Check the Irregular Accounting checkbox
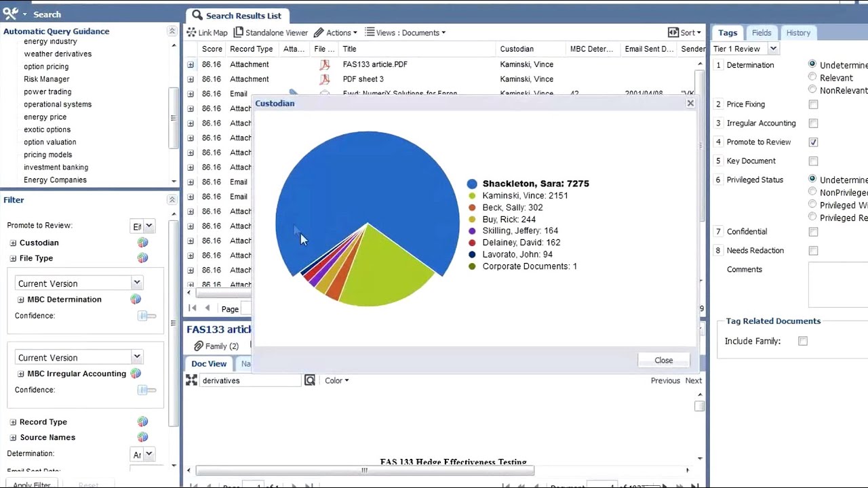Viewport: 868px width, 488px height. (813, 123)
